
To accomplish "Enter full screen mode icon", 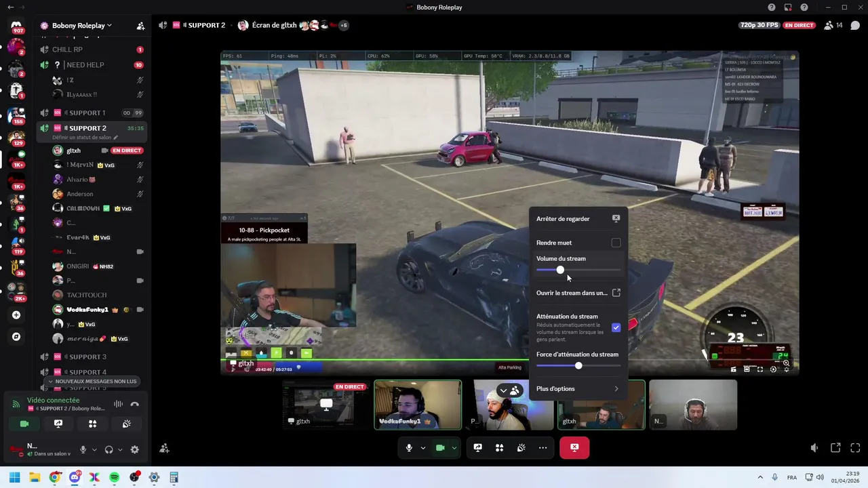I will (855, 448).
